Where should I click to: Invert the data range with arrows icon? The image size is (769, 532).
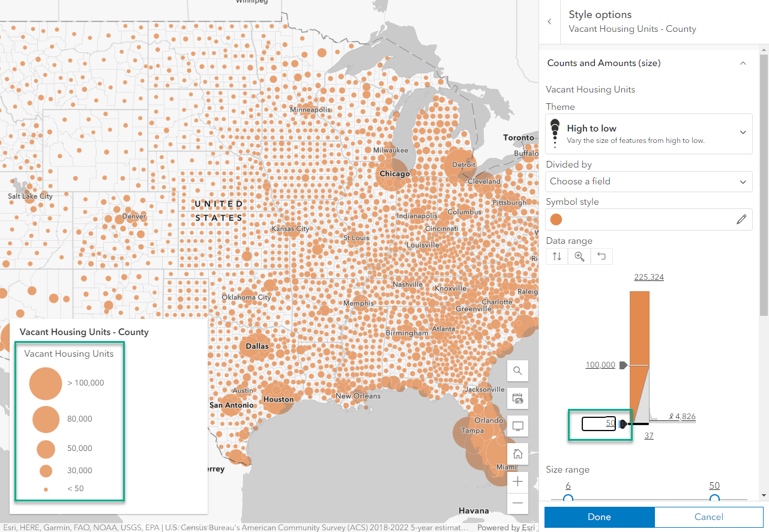[x=557, y=256]
